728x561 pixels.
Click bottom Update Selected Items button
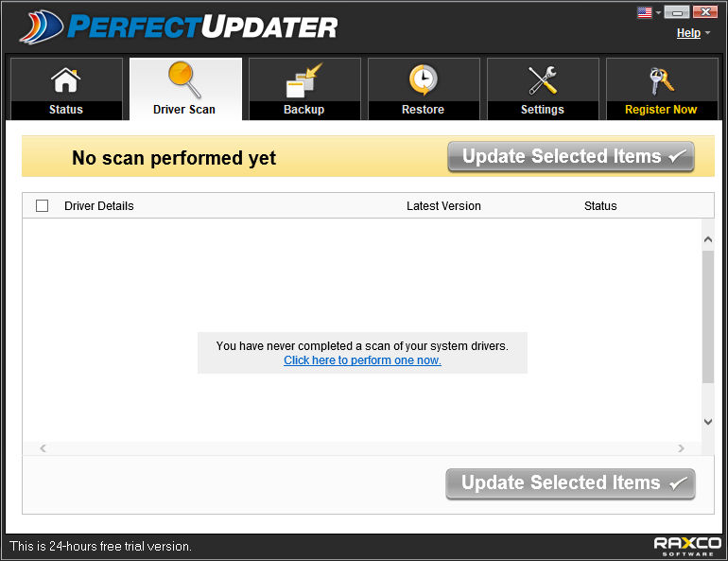(571, 483)
